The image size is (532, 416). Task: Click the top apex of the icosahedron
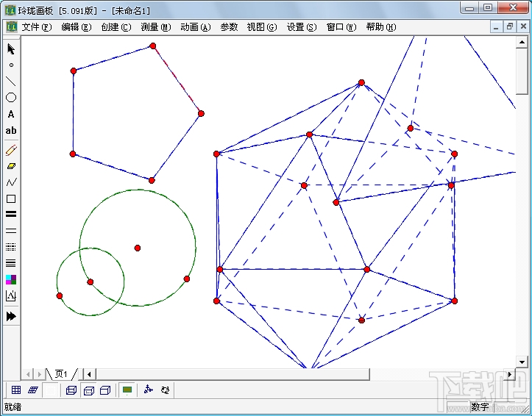point(361,82)
